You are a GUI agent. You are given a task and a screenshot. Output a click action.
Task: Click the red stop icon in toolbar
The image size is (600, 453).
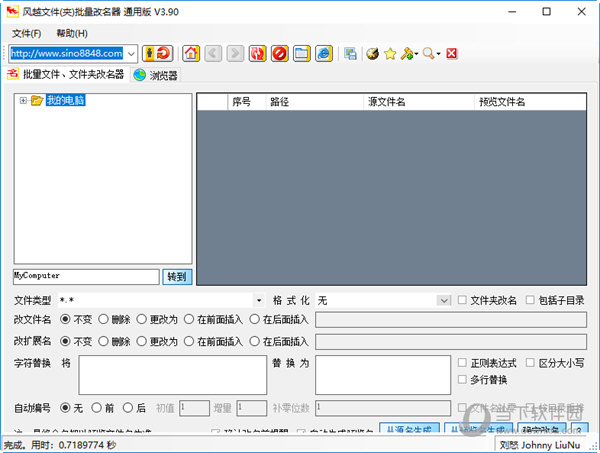click(279, 53)
